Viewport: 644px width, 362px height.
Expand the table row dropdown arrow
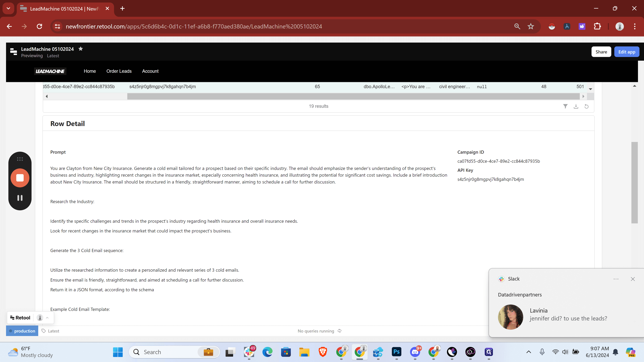(x=590, y=89)
